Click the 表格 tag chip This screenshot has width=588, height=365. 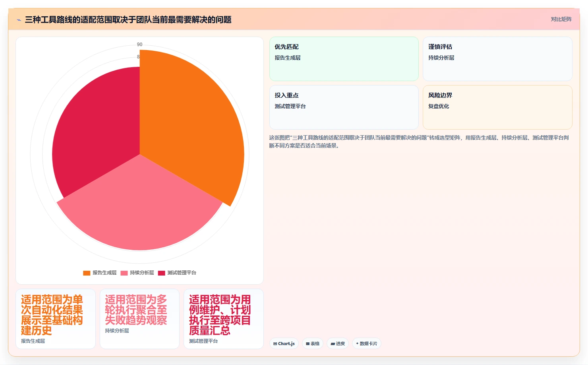pos(313,344)
